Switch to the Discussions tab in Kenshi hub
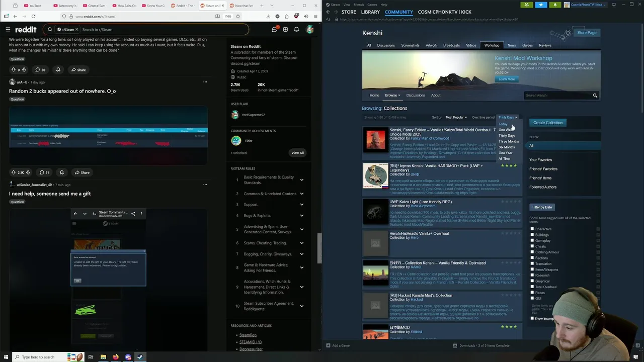 [386, 45]
